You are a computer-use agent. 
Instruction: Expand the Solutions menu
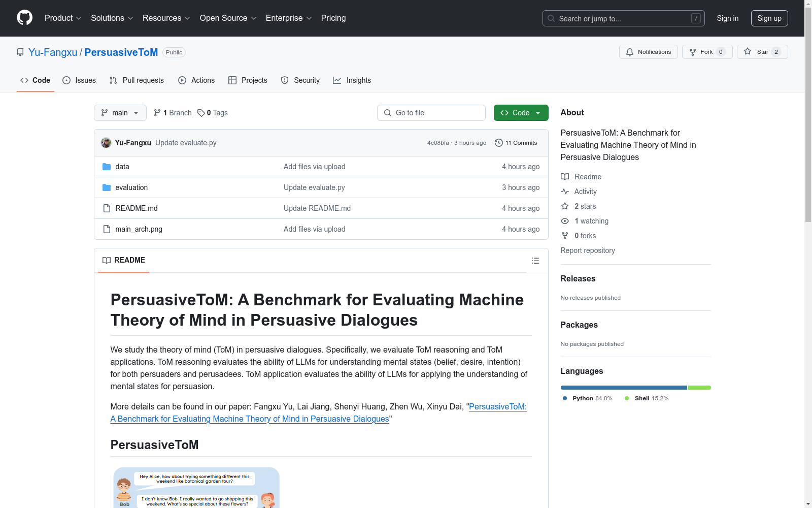[x=112, y=18]
